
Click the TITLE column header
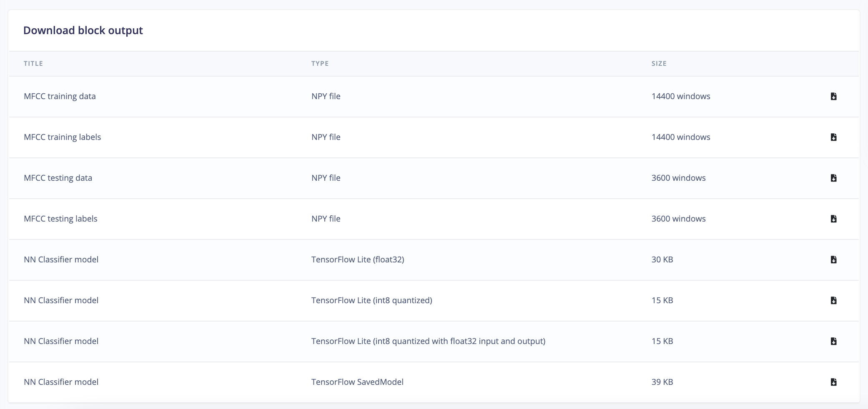click(x=33, y=63)
